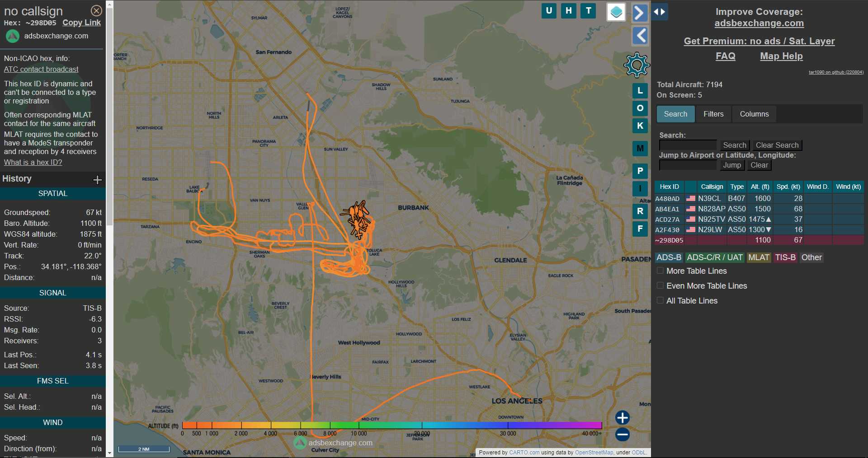The image size is (868, 458).
Task: Click the US flag for N39CL
Action: [690, 198]
